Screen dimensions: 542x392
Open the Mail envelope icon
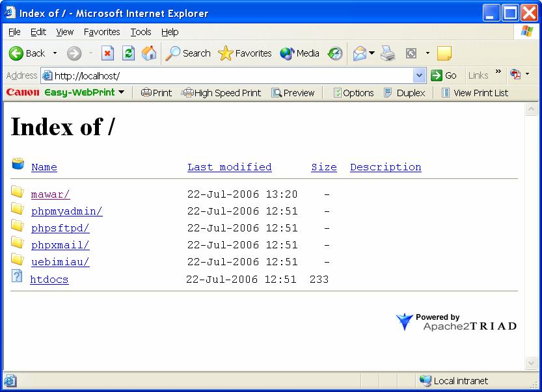(359, 53)
